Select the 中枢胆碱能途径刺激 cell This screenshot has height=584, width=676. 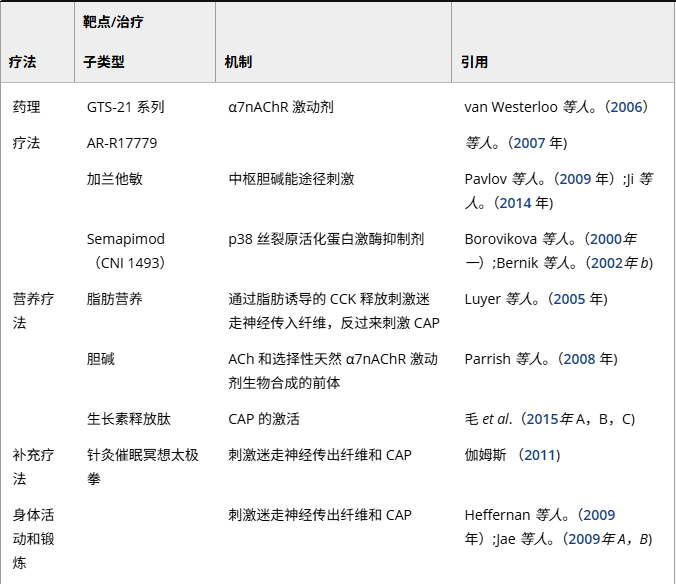coord(291,179)
